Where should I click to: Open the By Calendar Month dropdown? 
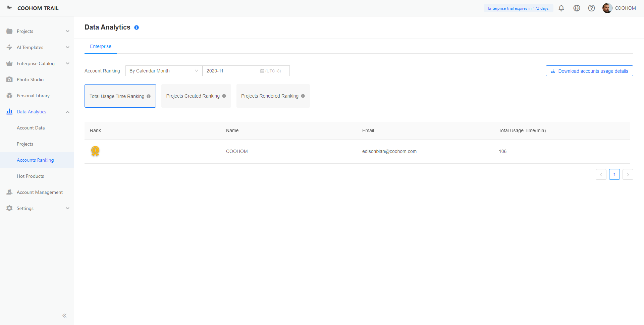click(x=164, y=71)
